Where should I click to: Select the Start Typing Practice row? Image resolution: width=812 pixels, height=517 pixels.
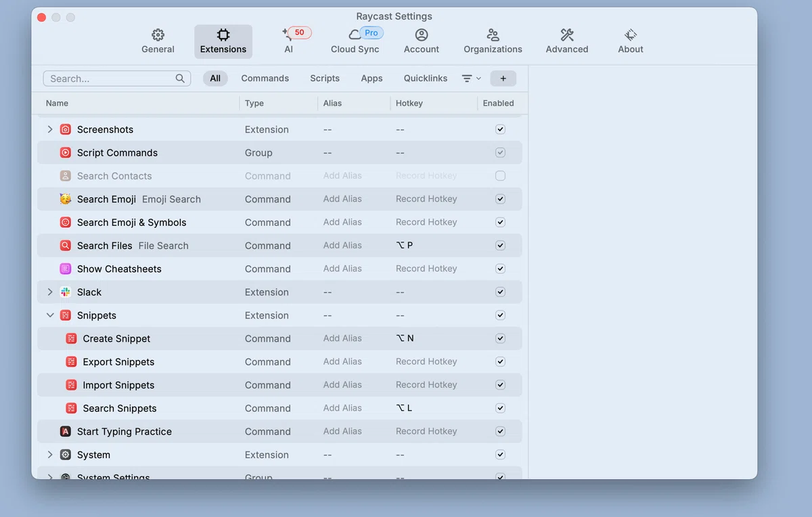pos(279,432)
